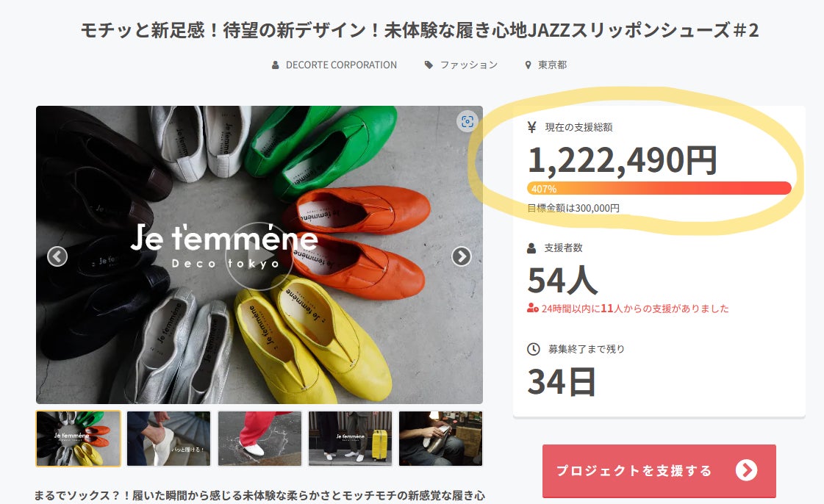This screenshot has height=504, width=824.
Task: Click the location pin beside 東京都
Action: click(x=528, y=65)
